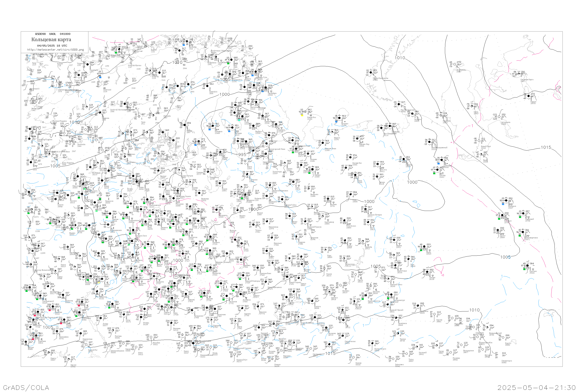The image size is (588, 392).
Task: Click the Индига station cloud-cover circle
Action: [x=332, y=132]
